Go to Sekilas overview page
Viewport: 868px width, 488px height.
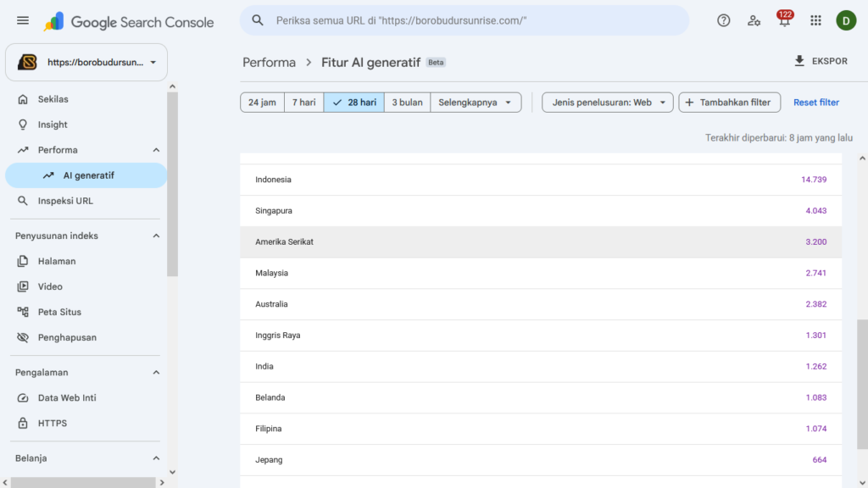53,99
